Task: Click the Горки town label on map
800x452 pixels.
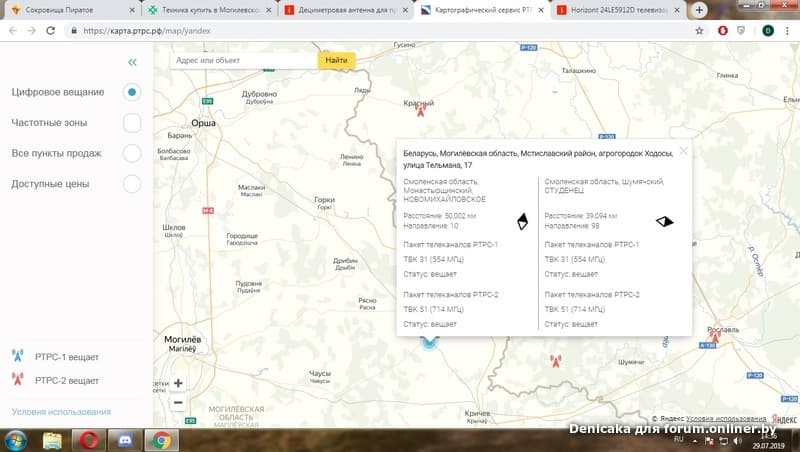Action: pyautogui.click(x=324, y=200)
